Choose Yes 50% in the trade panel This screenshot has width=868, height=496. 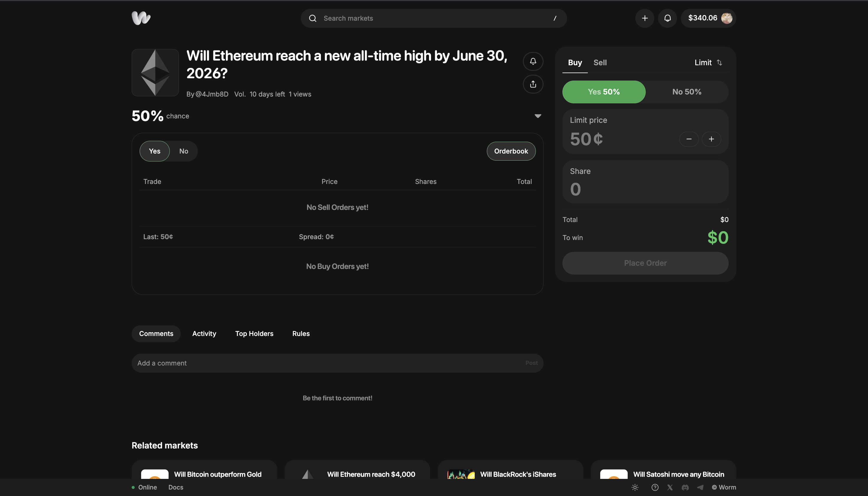tap(604, 92)
